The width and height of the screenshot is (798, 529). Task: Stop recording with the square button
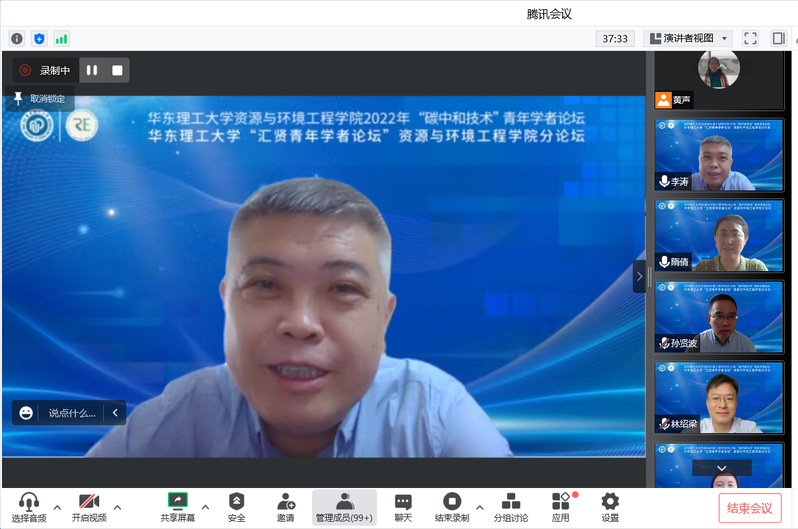(x=117, y=70)
